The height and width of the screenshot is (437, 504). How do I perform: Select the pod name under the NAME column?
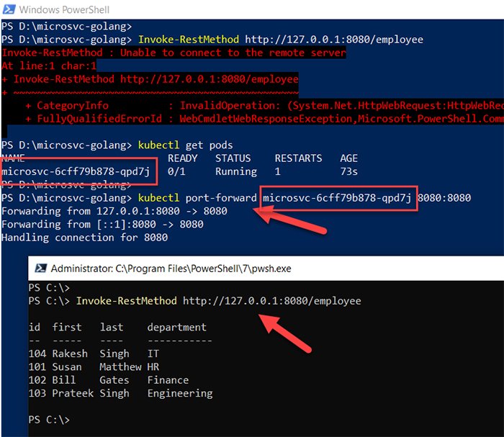[76, 171]
